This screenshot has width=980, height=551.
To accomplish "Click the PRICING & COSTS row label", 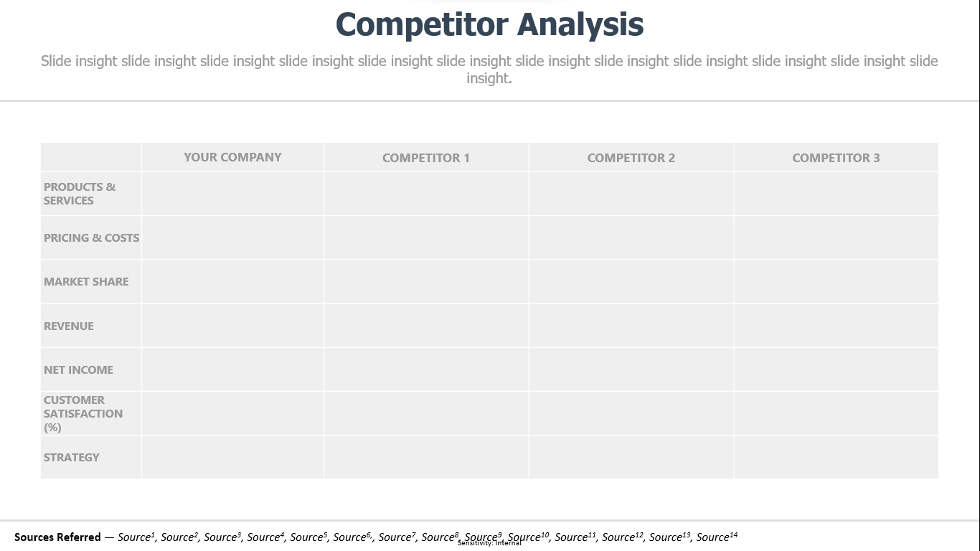I will click(91, 237).
